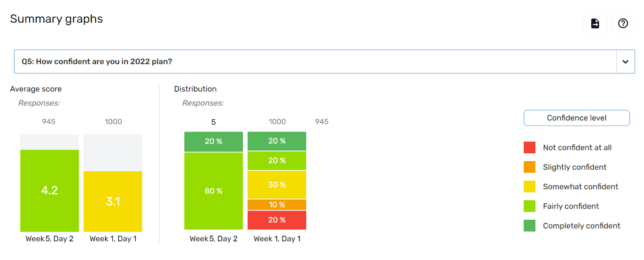Screen dimensions: 644x260
Task: Open the help question mark icon
Action: (x=623, y=23)
